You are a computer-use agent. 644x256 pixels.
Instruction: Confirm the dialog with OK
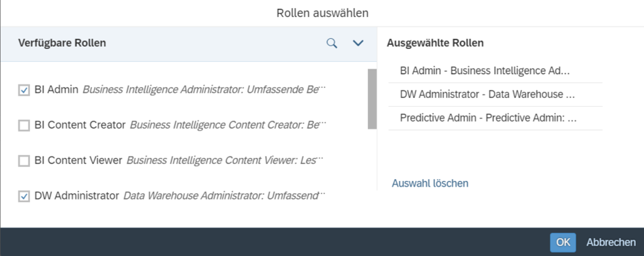point(563,242)
